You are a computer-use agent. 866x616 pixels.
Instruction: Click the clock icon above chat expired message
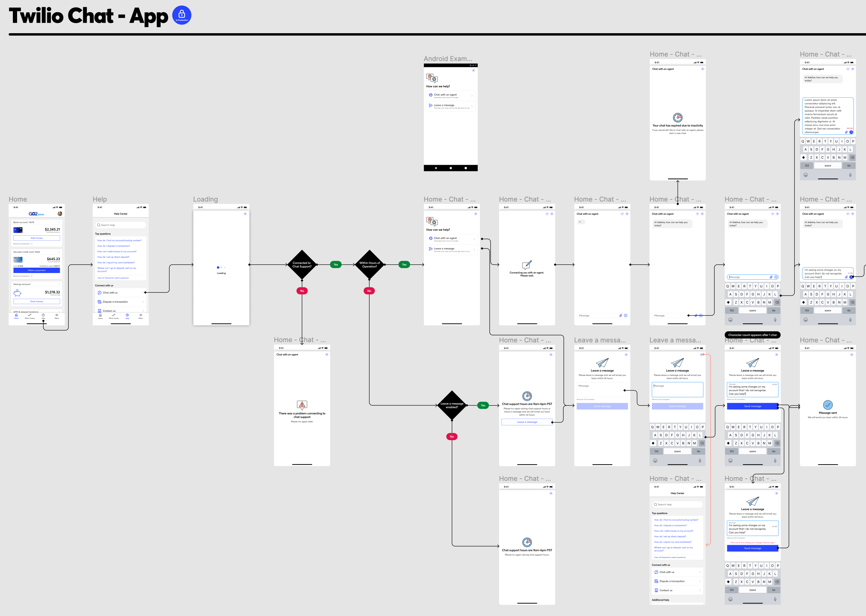click(678, 118)
